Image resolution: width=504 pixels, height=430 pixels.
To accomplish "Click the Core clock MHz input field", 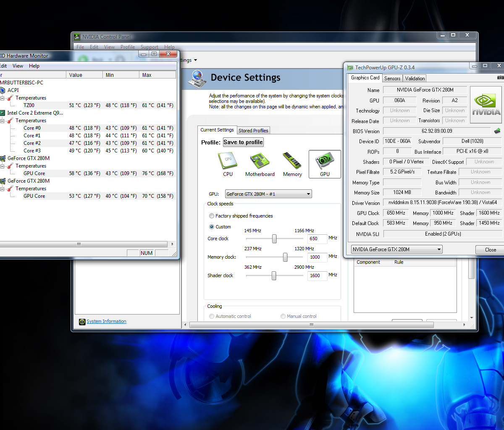I will coord(317,239).
